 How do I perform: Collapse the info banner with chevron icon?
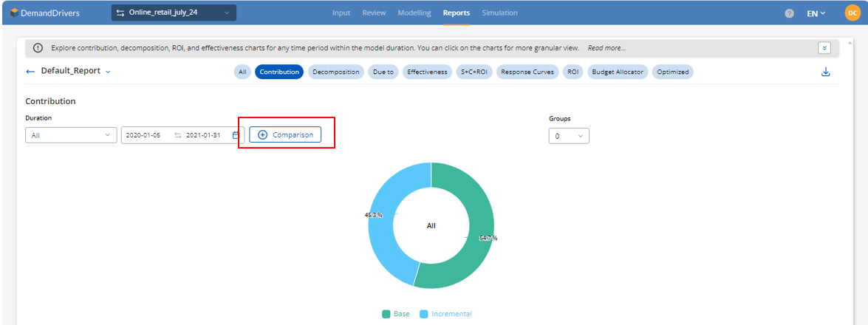tap(824, 48)
